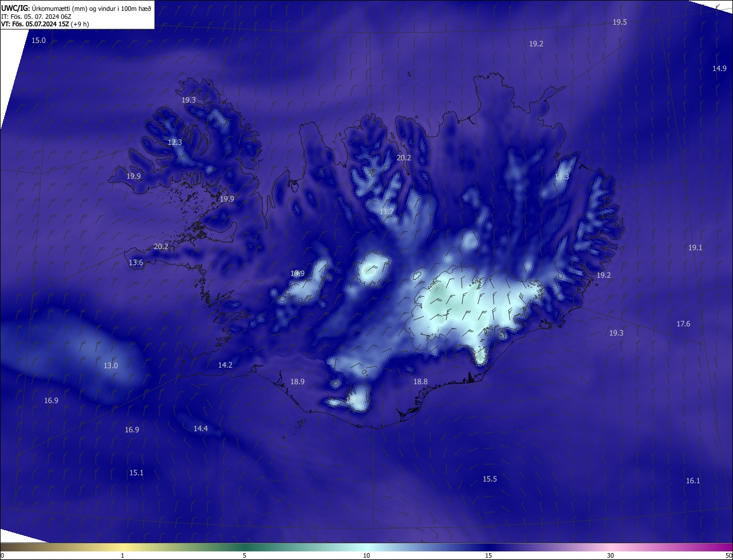Click the 13.6 value label on the map
The width and height of the screenshot is (733, 560).
(136, 263)
